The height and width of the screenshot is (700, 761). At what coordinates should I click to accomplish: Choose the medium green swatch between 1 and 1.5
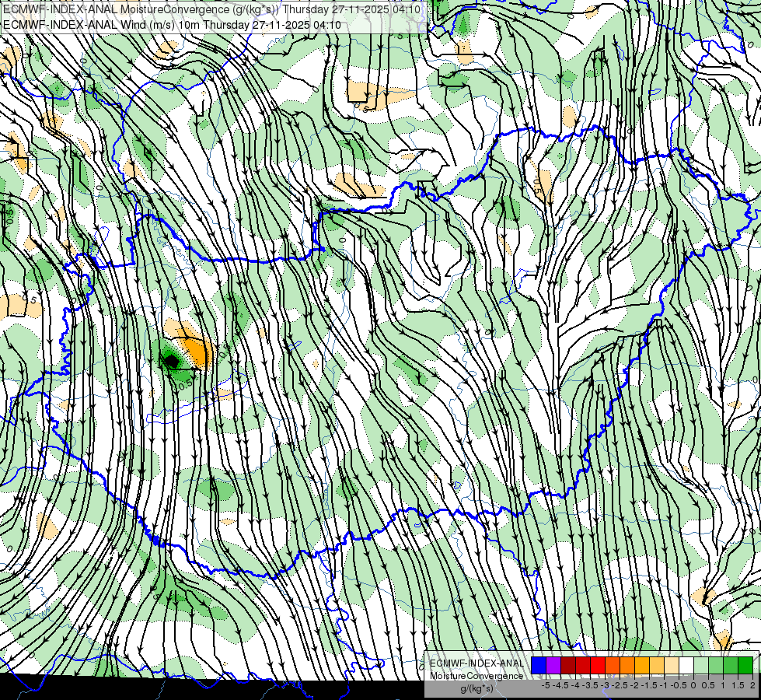point(731,666)
